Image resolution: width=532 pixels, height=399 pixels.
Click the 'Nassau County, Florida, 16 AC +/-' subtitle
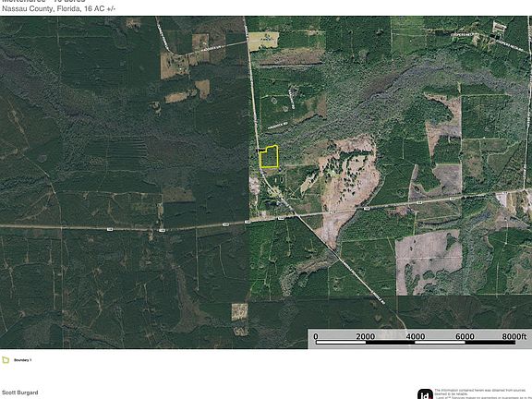click(59, 9)
